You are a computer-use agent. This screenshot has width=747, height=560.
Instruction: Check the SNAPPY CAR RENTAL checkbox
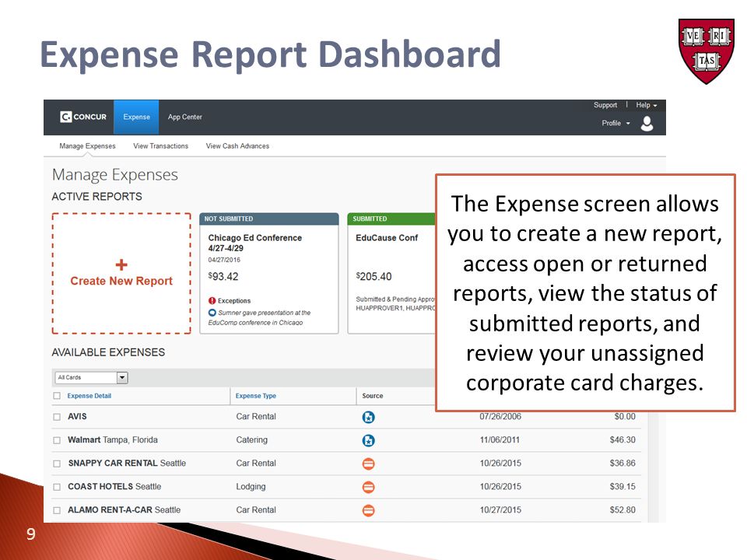57,464
